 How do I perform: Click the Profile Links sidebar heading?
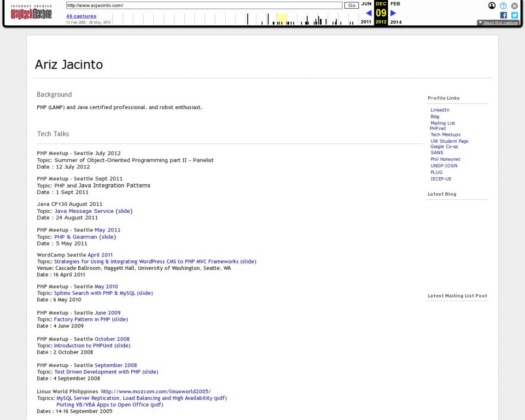tap(443, 98)
